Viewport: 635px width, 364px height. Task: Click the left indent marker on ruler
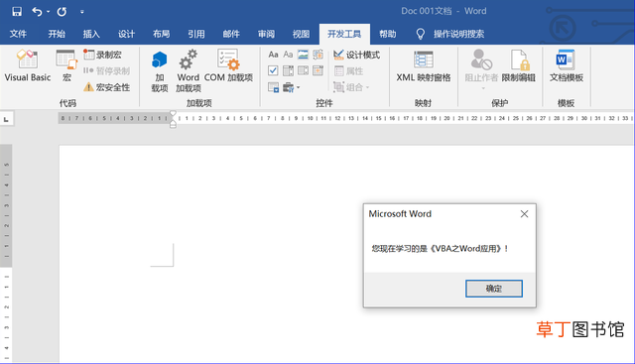173,125
